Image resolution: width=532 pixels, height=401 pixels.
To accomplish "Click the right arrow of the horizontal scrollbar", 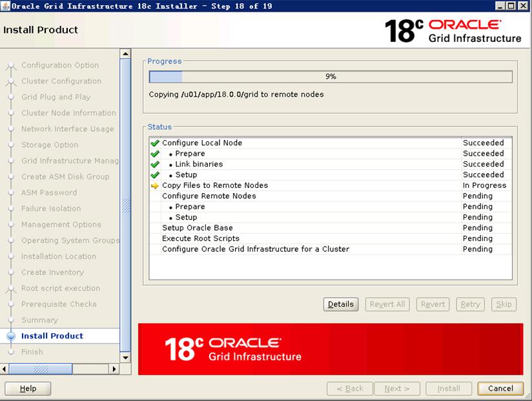I will point(114,369).
